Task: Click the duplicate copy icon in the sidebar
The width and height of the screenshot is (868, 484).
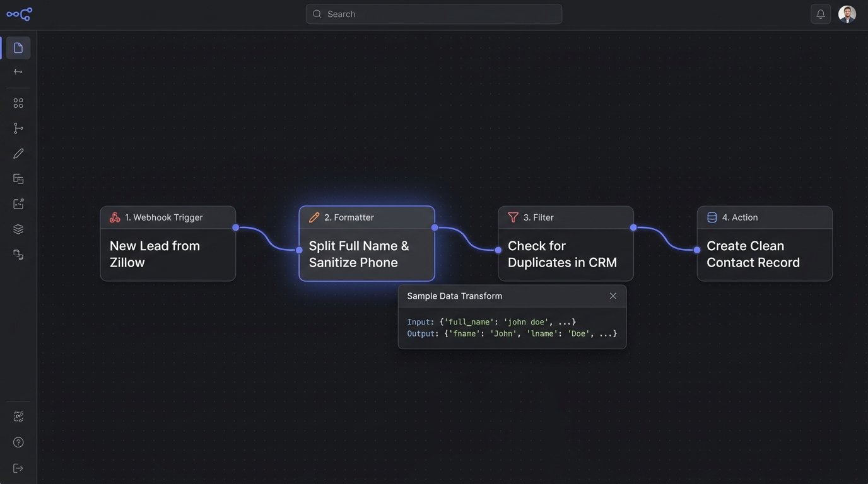Action: click(16, 177)
